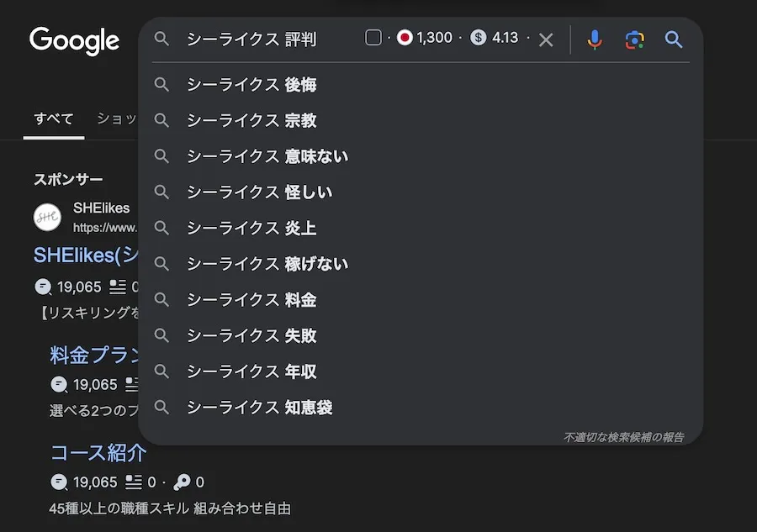757x532 pixels.
Task: Click the Google logo
Action: point(74,41)
